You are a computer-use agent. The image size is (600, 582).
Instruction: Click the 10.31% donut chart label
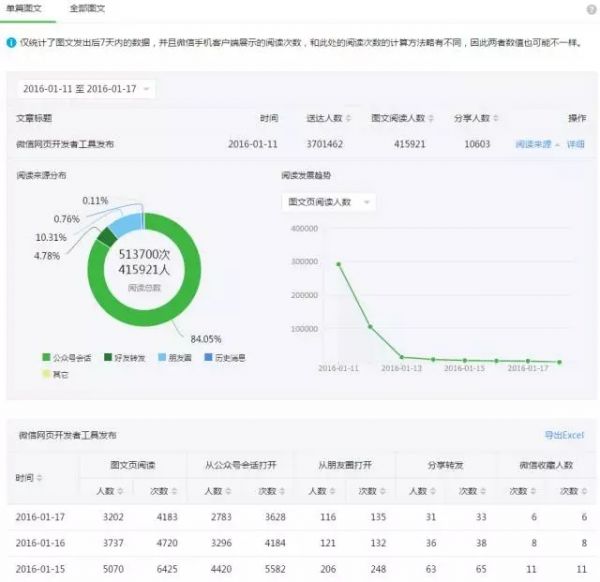[x=51, y=237]
